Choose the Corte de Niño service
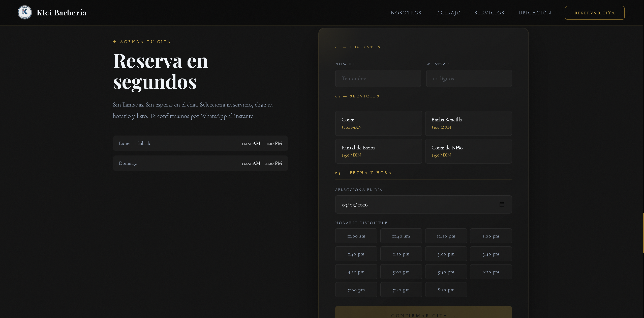This screenshot has width=644, height=318. click(x=468, y=151)
